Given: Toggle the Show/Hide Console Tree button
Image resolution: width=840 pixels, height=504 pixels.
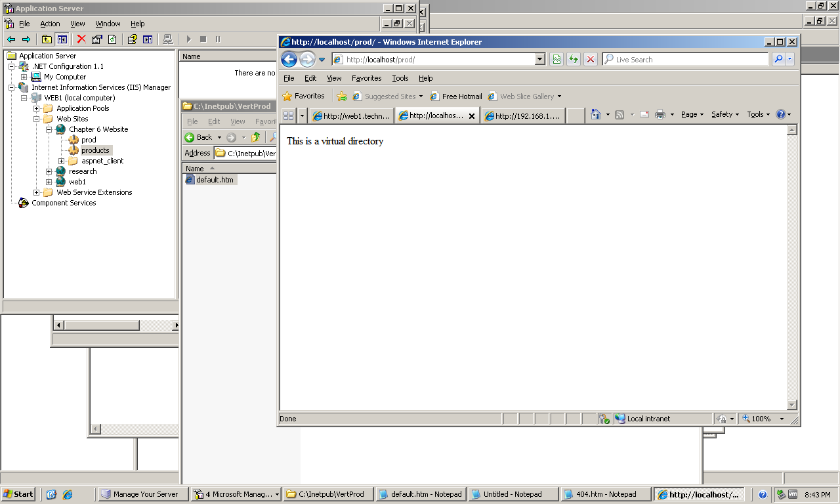Looking at the screenshot, I should click(62, 39).
